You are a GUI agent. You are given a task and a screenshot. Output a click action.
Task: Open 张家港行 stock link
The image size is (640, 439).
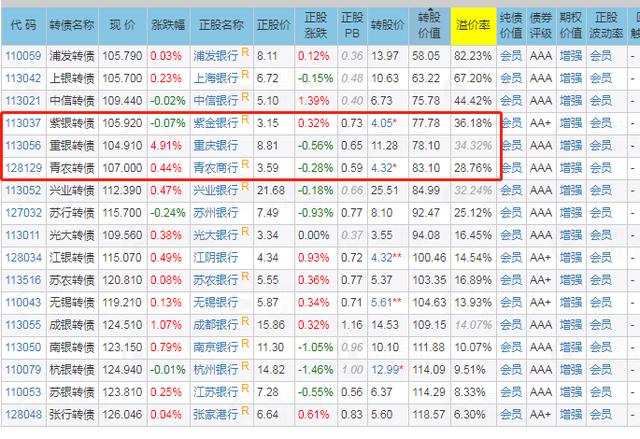coord(216,415)
